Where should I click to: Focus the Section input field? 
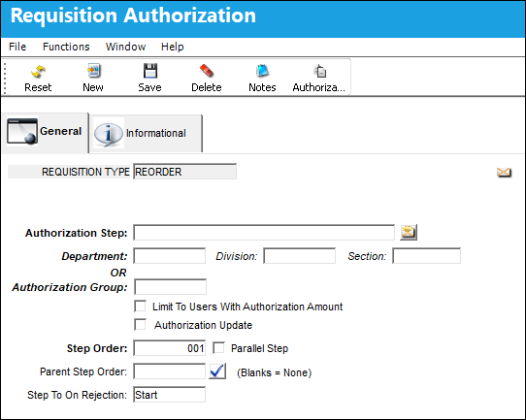click(427, 256)
